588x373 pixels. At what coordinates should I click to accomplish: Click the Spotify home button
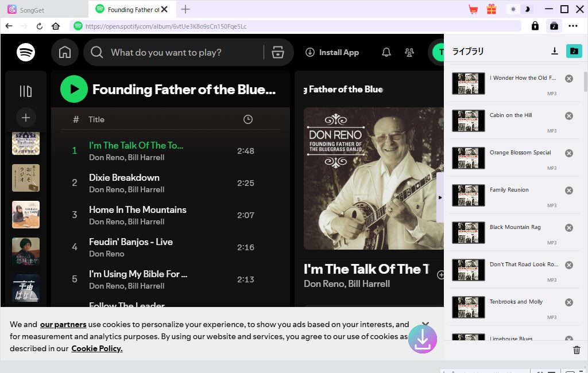(65, 52)
